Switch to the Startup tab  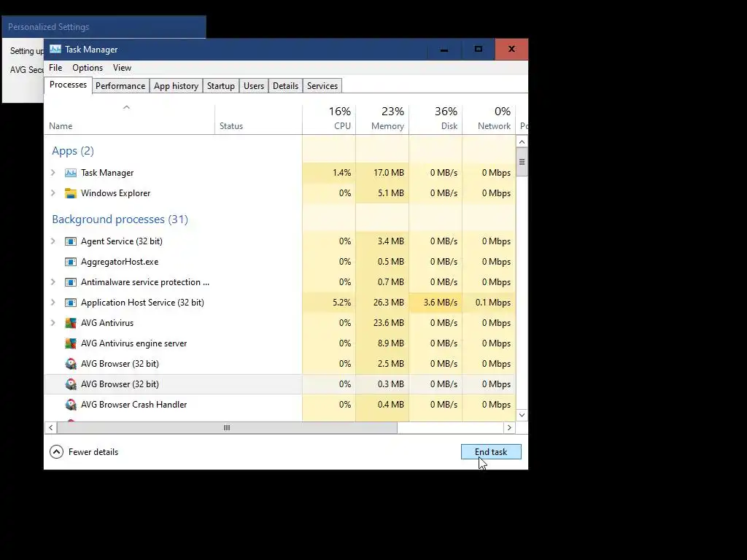pyautogui.click(x=220, y=86)
